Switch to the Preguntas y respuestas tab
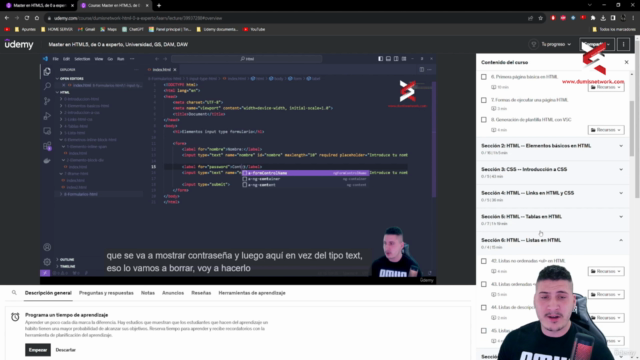This screenshot has height=360, width=640. coord(106,293)
